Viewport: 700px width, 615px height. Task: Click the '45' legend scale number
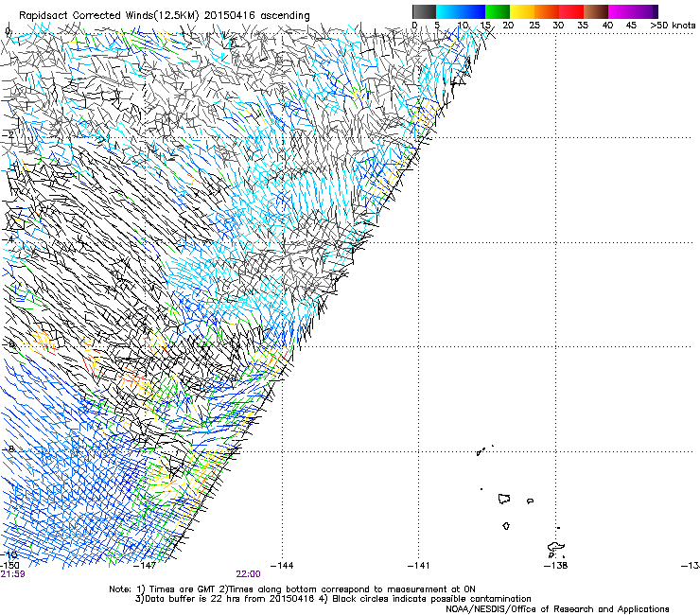tap(631, 26)
